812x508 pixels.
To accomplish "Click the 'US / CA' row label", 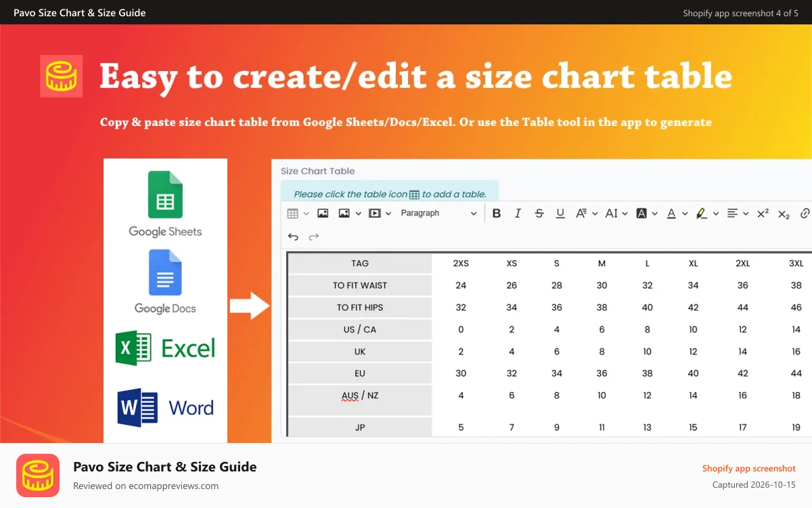I will pyautogui.click(x=360, y=329).
